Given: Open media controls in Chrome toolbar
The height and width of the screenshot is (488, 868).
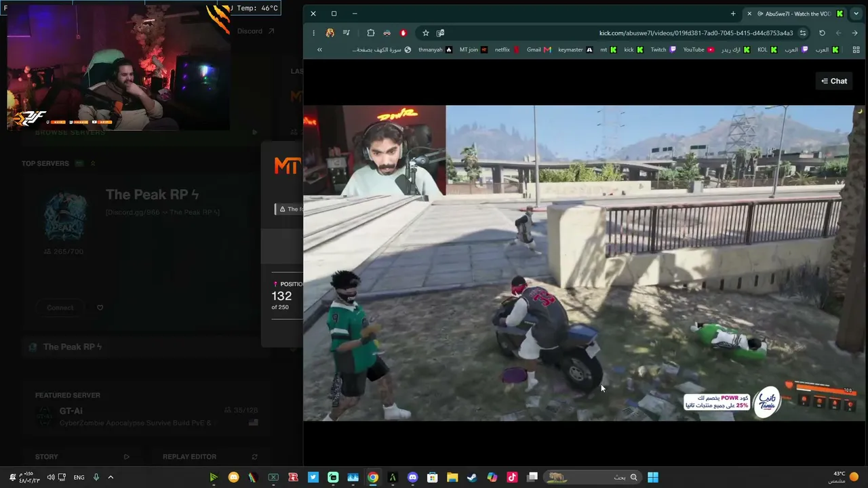Looking at the screenshot, I should pos(347,33).
